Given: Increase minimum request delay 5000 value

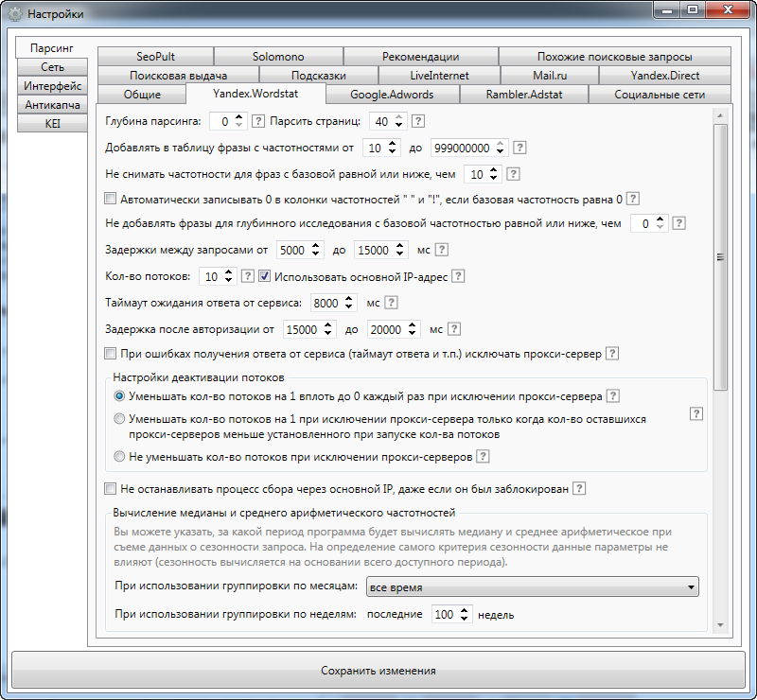Looking at the screenshot, I should 316,246.
